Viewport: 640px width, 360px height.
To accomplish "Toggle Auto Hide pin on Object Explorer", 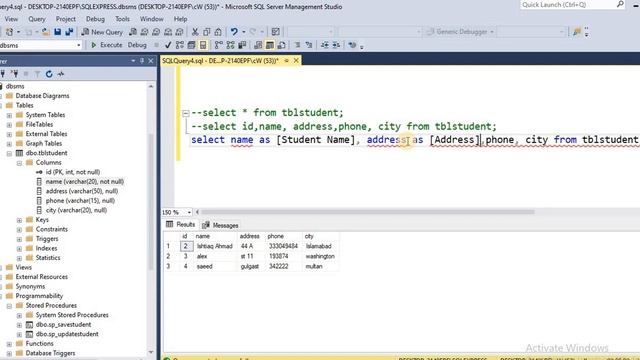I will pos(142,61).
